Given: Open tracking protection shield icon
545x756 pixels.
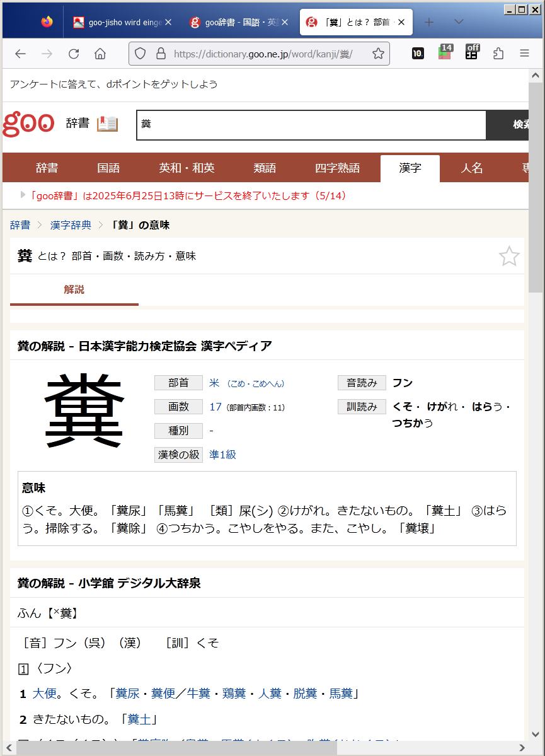Looking at the screenshot, I should pyautogui.click(x=141, y=54).
